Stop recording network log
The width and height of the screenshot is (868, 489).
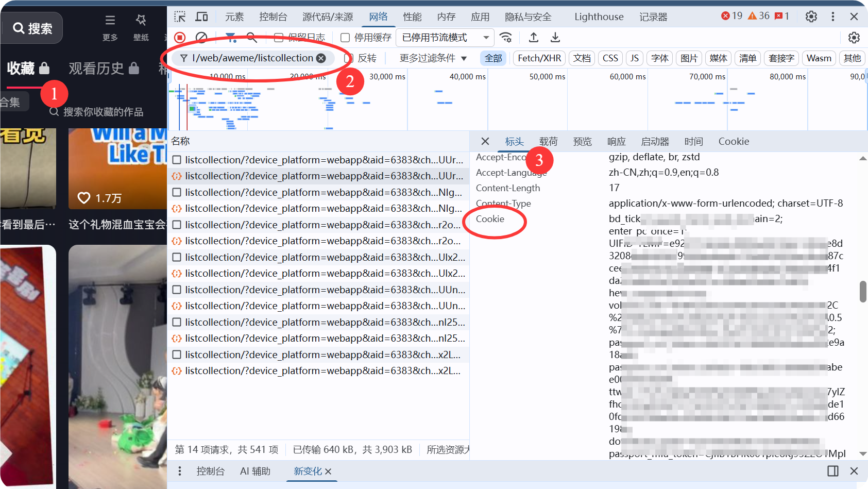pyautogui.click(x=180, y=37)
